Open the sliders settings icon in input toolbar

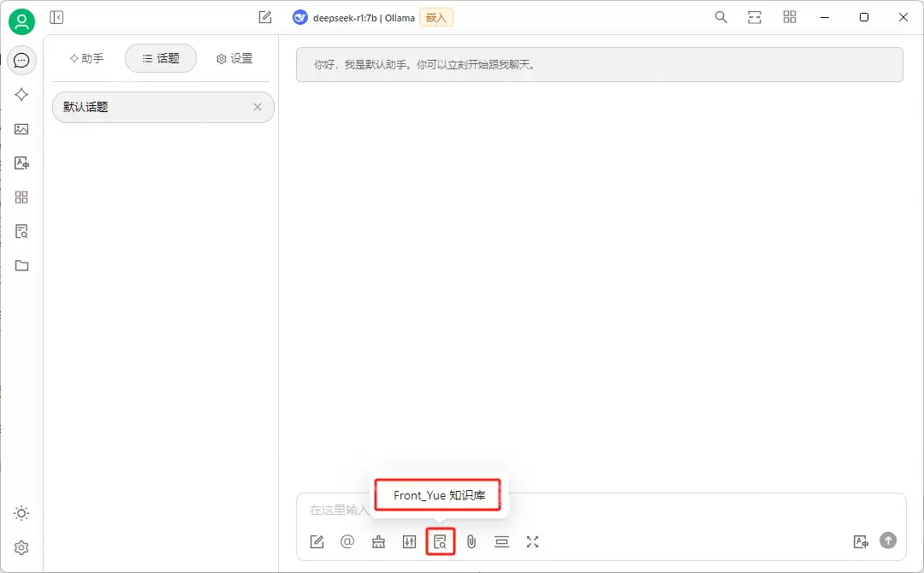[x=409, y=541]
